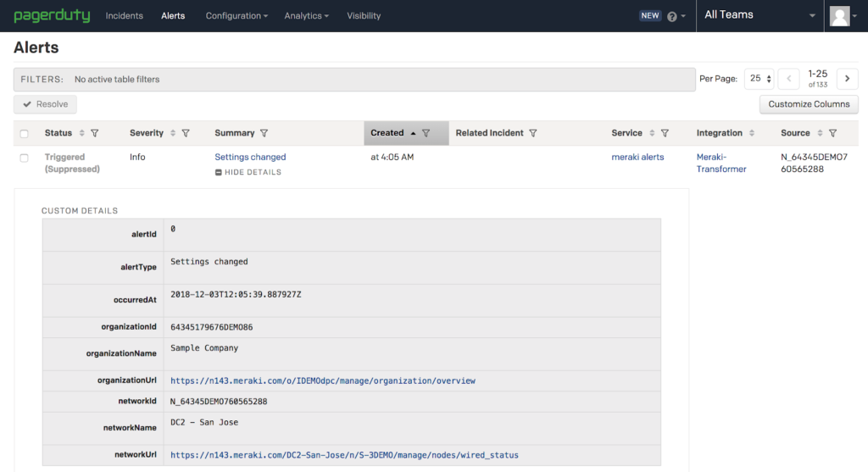
Task: Change the Per Page count selector
Action: [x=759, y=79]
